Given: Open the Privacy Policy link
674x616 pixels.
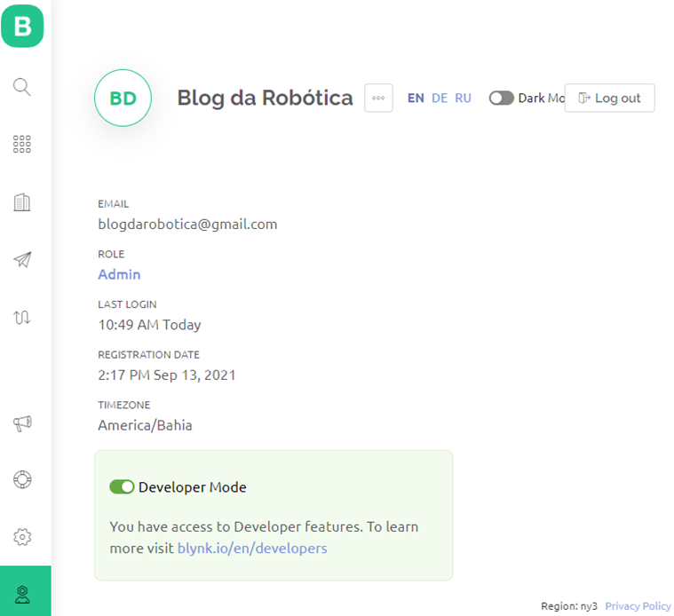Looking at the screenshot, I should (x=638, y=605).
